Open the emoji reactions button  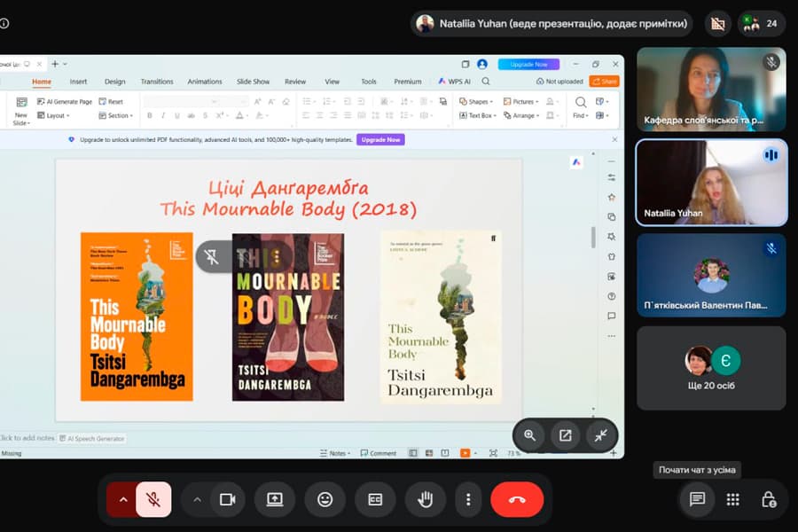[x=325, y=499]
